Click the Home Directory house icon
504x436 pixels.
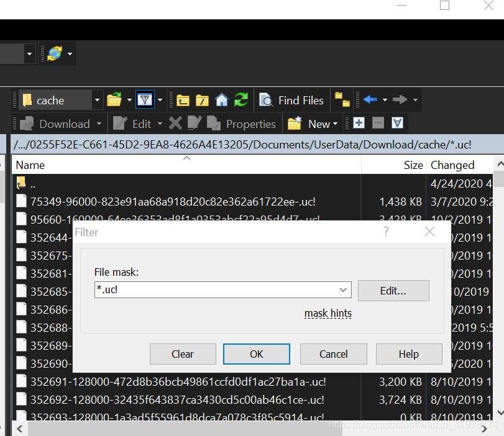222,99
